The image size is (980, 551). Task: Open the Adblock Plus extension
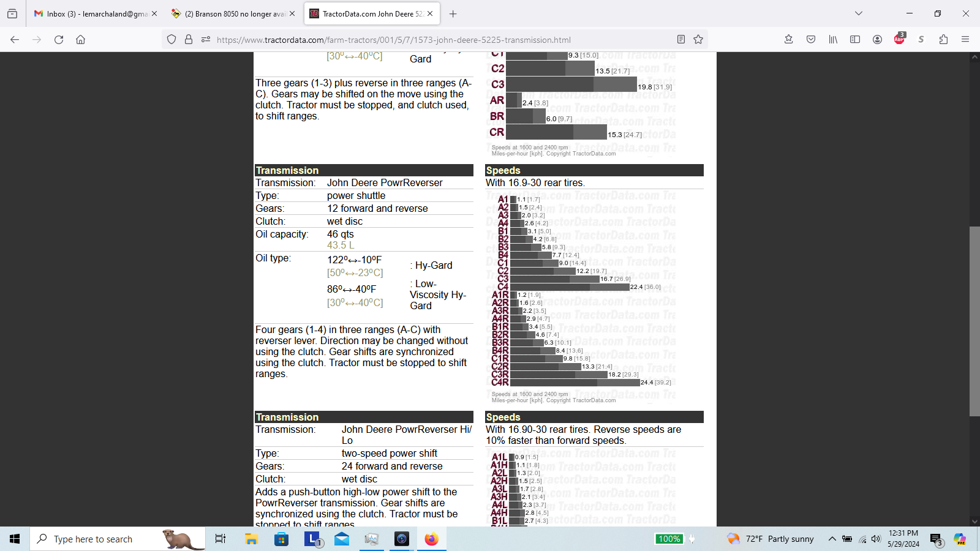(x=899, y=39)
